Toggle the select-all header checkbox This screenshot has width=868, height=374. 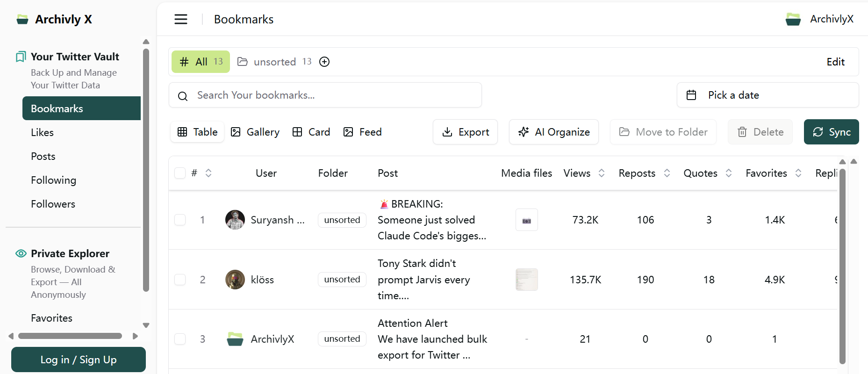[180, 173]
